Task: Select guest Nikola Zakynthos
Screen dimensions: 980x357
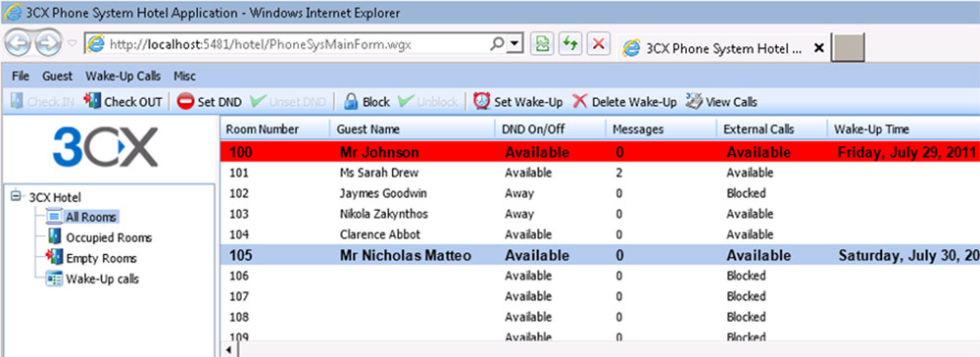Action: [384, 214]
